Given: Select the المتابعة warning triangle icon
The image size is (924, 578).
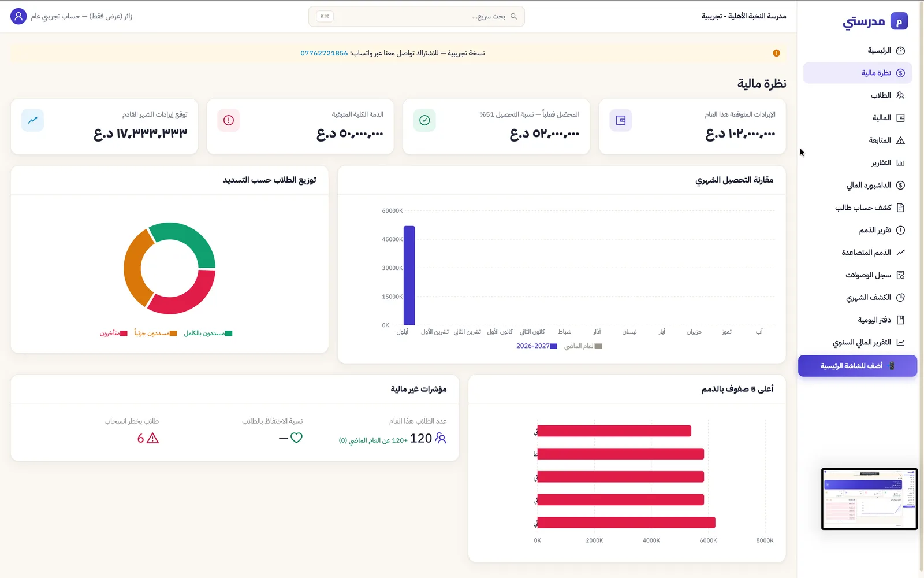Looking at the screenshot, I should click(900, 140).
